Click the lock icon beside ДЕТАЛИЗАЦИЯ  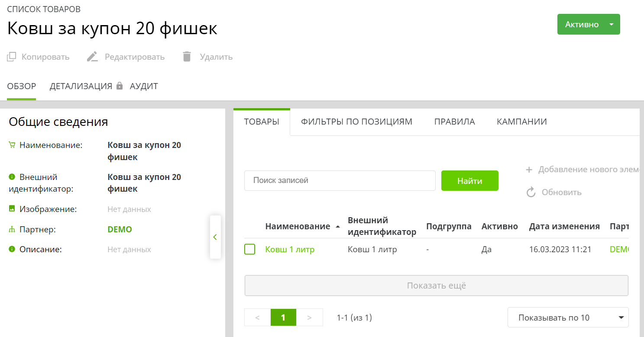120,86
